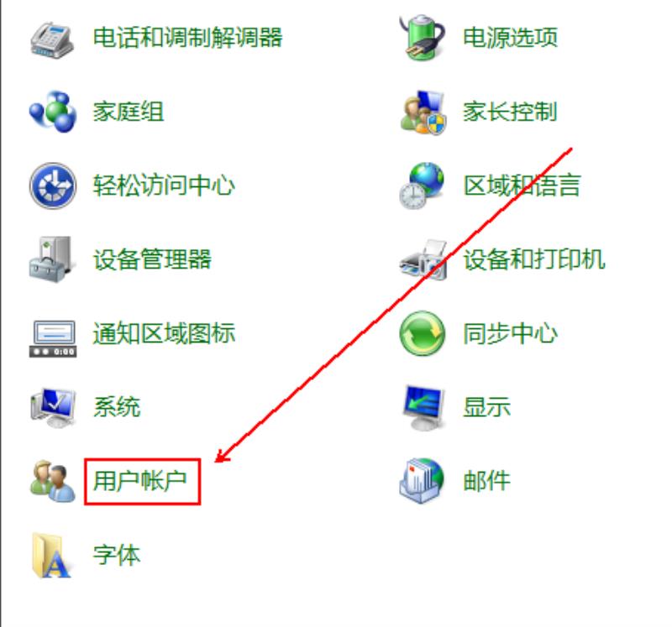Click the 字体 text link
Screen dimensions: 672x627
(x=117, y=555)
